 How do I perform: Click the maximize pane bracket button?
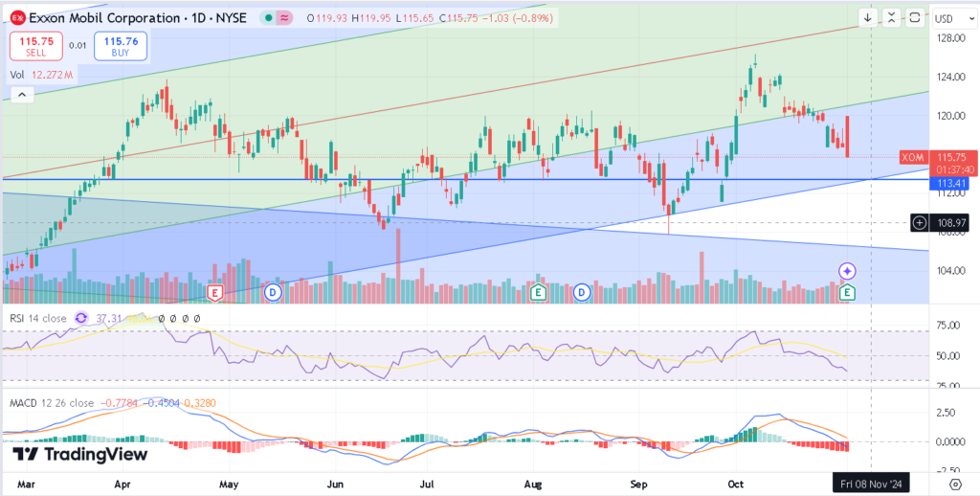(915, 18)
